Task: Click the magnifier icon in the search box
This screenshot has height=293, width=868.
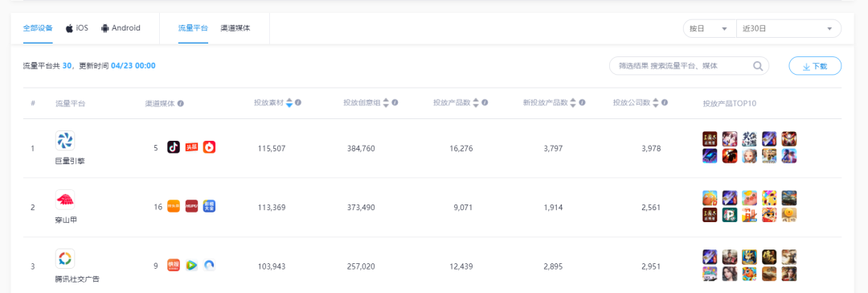Action: pos(758,66)
